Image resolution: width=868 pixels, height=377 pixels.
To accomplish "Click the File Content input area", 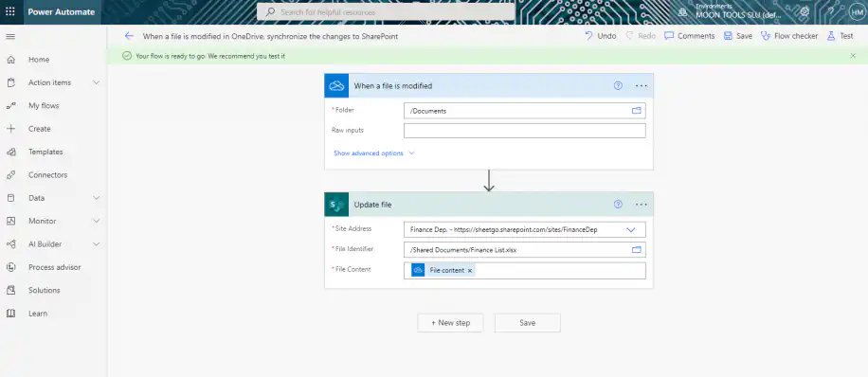I will pyautogui.click(x=525, y=271).
